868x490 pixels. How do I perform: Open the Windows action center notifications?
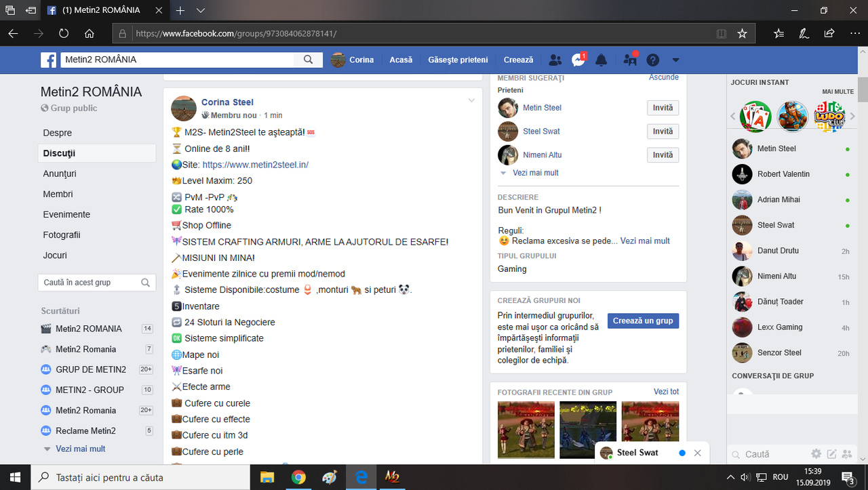click(848, 477)
